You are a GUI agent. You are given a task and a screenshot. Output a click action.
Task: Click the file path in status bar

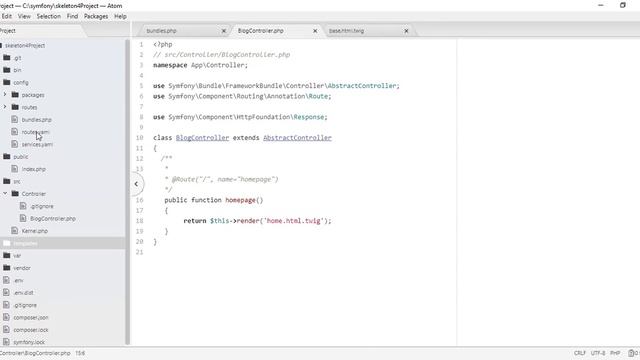[35, 353]
